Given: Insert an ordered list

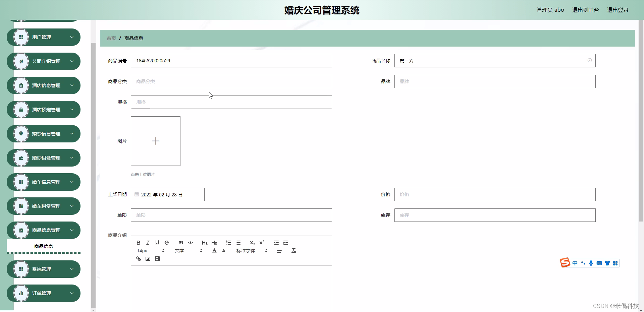Looking at the screenshot, I should click(x=228, y=242).
